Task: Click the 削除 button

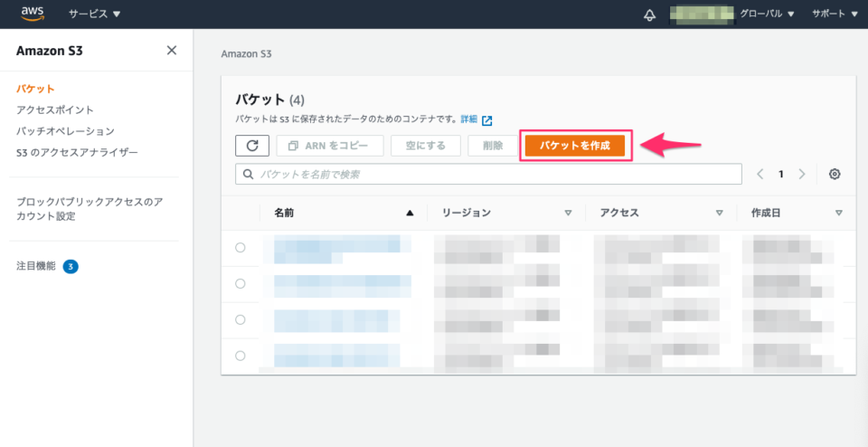Action: tap(493, 146)
